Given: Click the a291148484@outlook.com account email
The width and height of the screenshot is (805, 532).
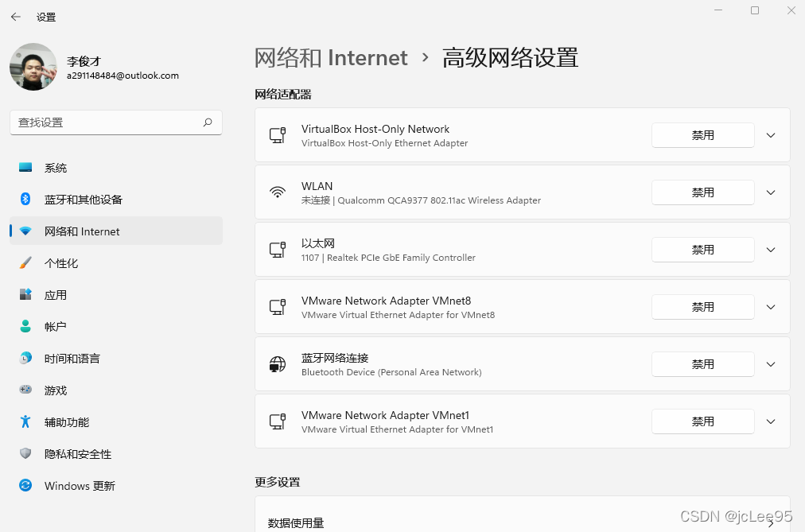Looking at the screenshot, I should [x=122, y=76].
